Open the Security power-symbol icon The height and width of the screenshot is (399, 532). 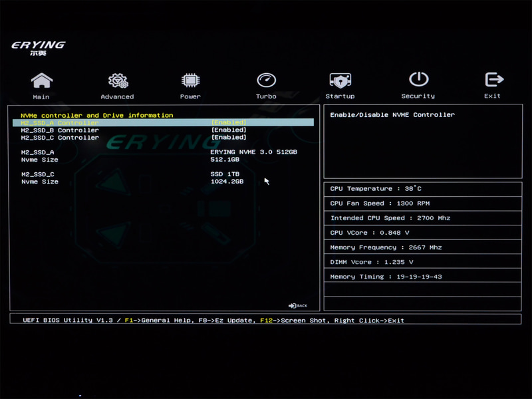pyautogui.click(x=418, y=78)
